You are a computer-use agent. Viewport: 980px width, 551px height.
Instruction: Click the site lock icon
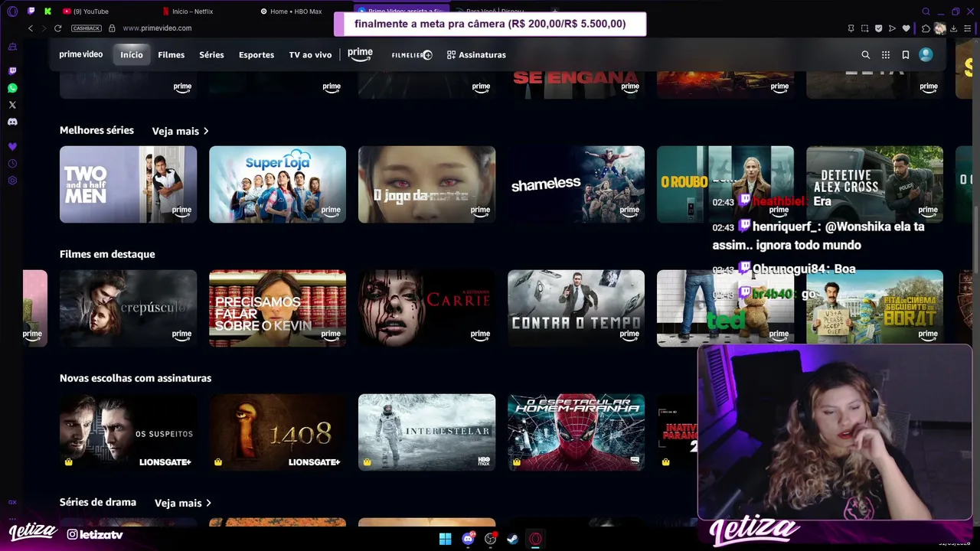[x=112, y=28]
